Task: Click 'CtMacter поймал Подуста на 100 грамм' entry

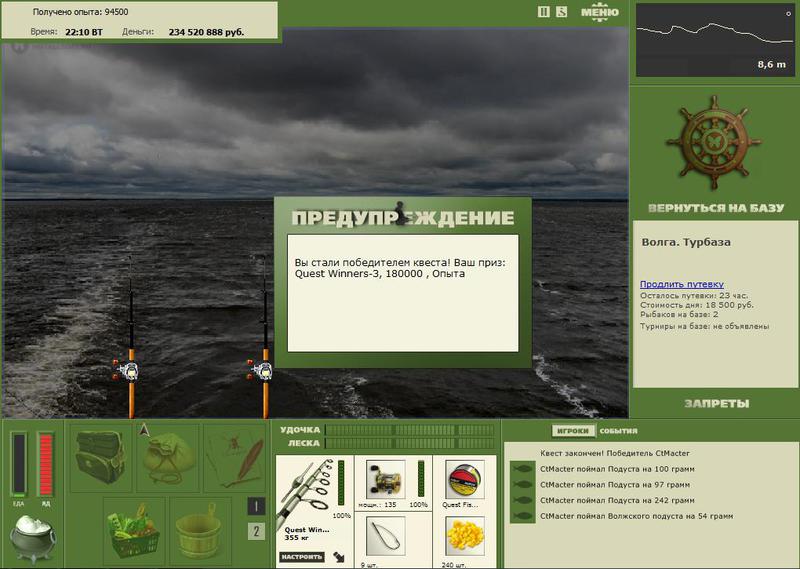Action: [x=617, y=469]
